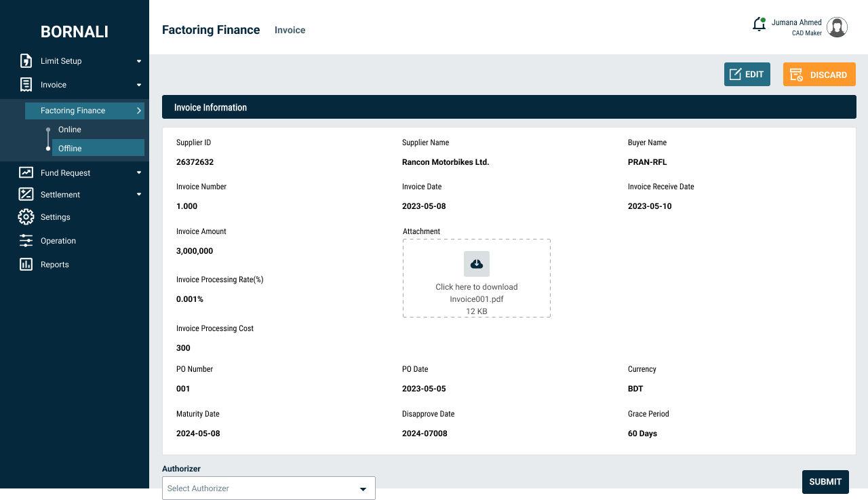Open the notification bell
The image size is (868, 500).
click(x=759, y=24)
